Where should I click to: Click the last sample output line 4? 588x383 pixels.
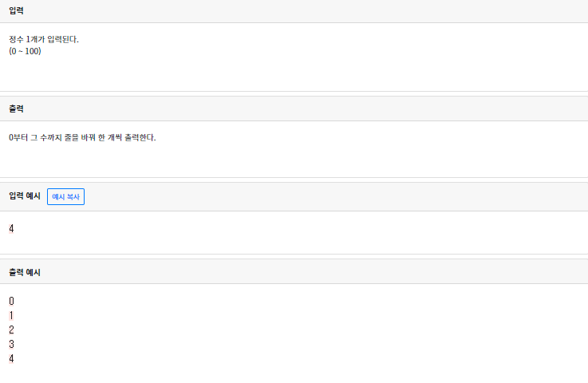click(x=11, y=358)
